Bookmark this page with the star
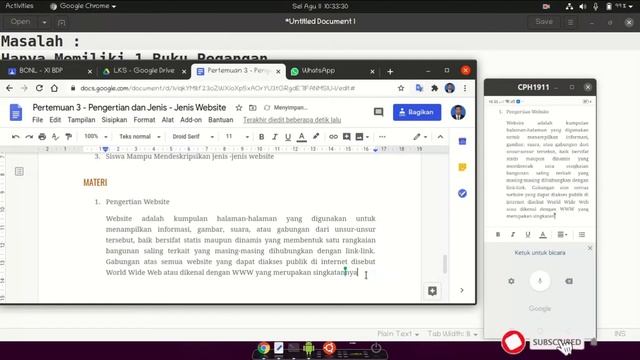640x360 pixels. click(401, 88)
